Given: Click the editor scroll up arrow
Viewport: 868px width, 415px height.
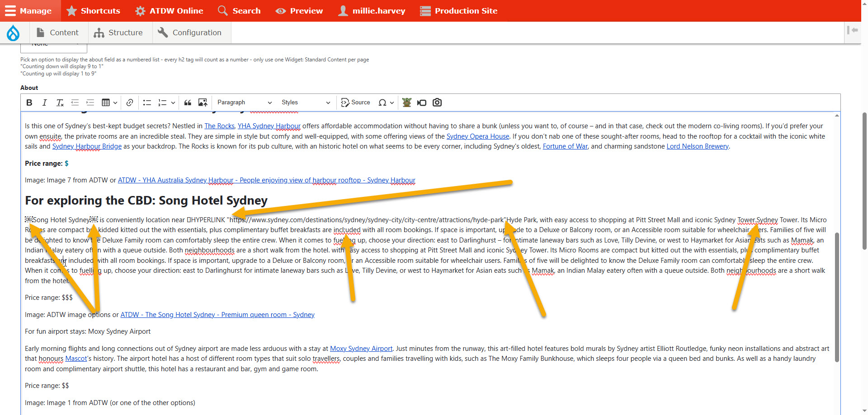Looking at the screenshot, I should (x=837, y=116).
